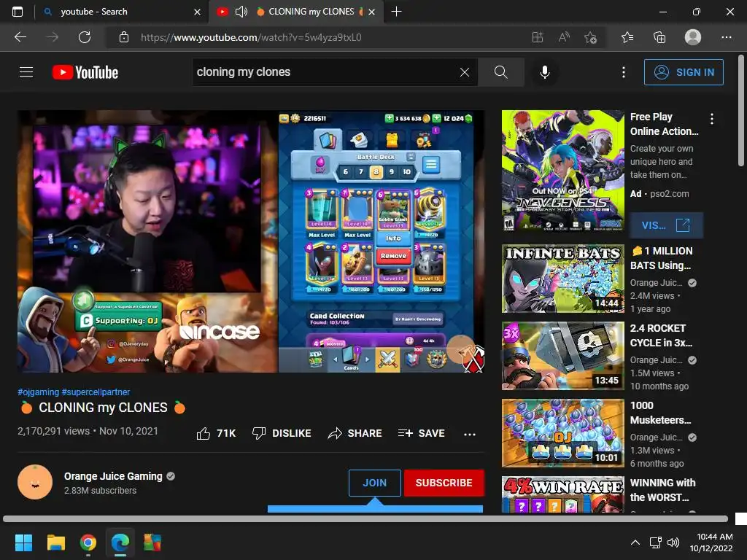The height and width of the screenshot is (560, 747).
Task: Open volume control in system tray
Action: (x=673, y=542)
